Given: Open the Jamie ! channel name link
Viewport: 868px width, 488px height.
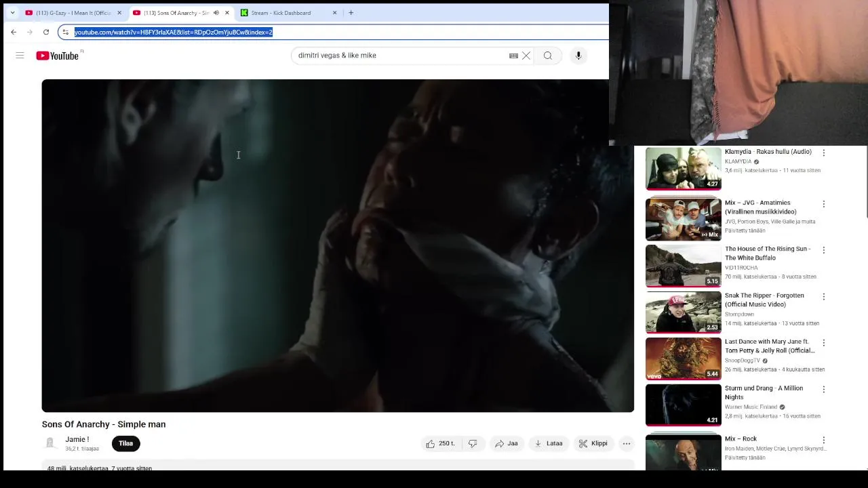Looking at the screenshot, I should (77, 439).
